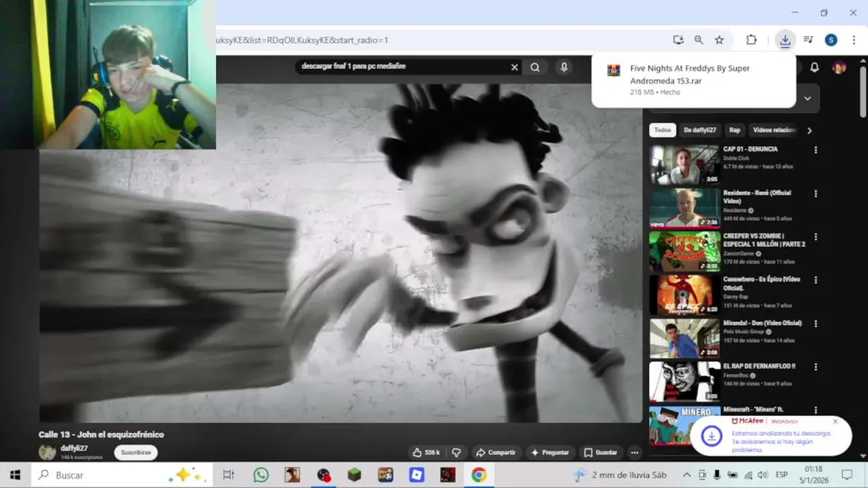Open Miranda! - Don video thumbnail
Screen dimensions: 868x488
(x=685, y=338)
